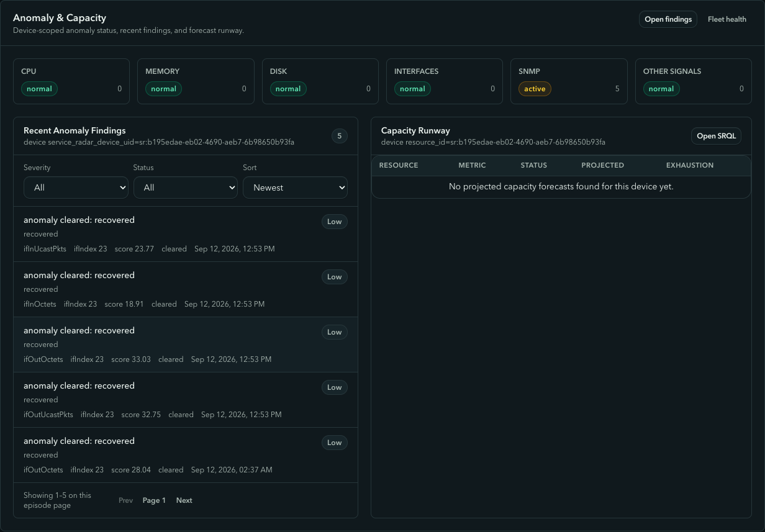Click 'Showing 1-5 on this episode page' text
The height and width of the screenshot is (532, 765).
(57, 500)
